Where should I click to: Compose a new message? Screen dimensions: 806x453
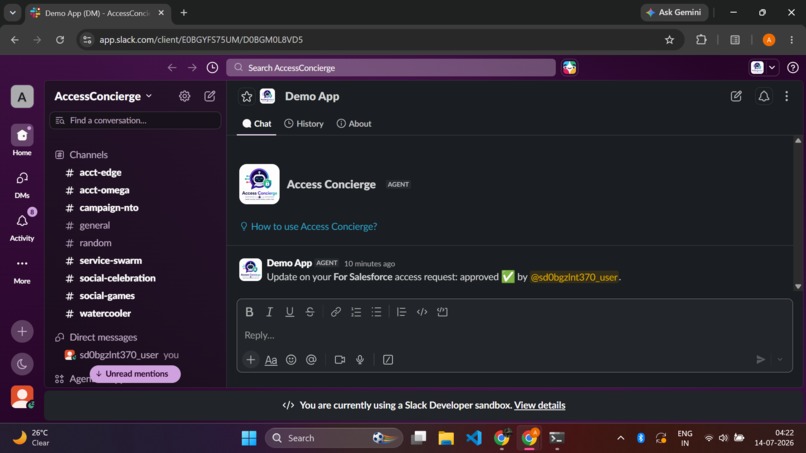point(210,96)
